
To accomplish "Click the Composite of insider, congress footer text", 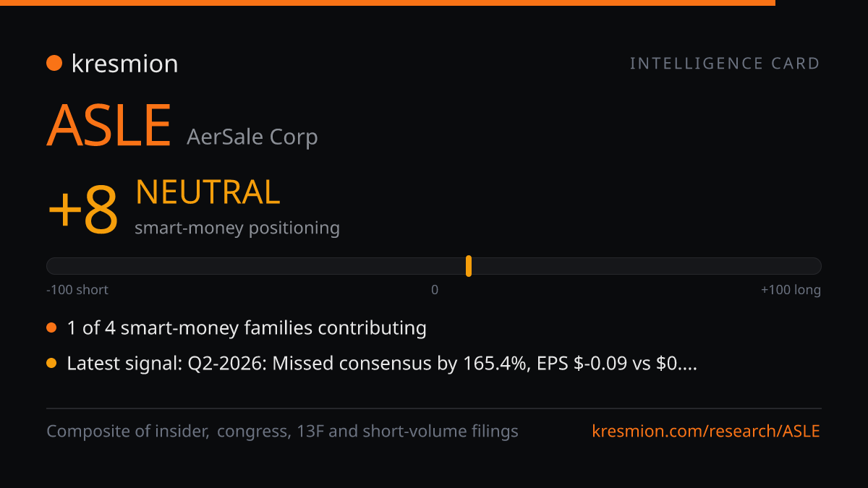I will tap(282, 432).
